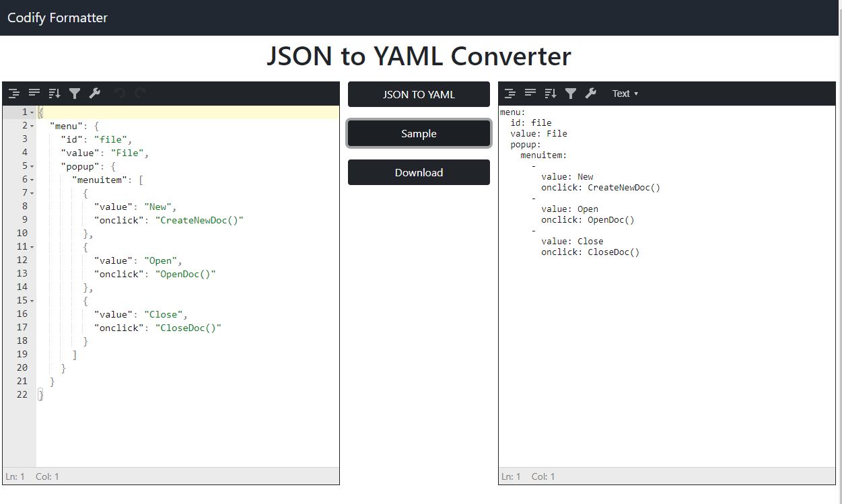Viewport: 842px width, 504px height.
Task: Click the wrench icon in the output toolbar
Action: 591,93
